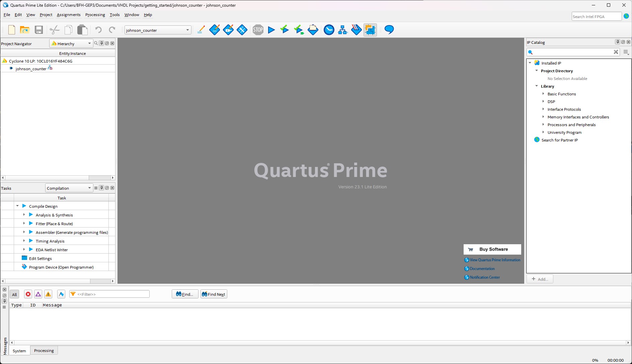Toggle the red error messages filter
Screen dimensions: 632x364
coord(28,294)
